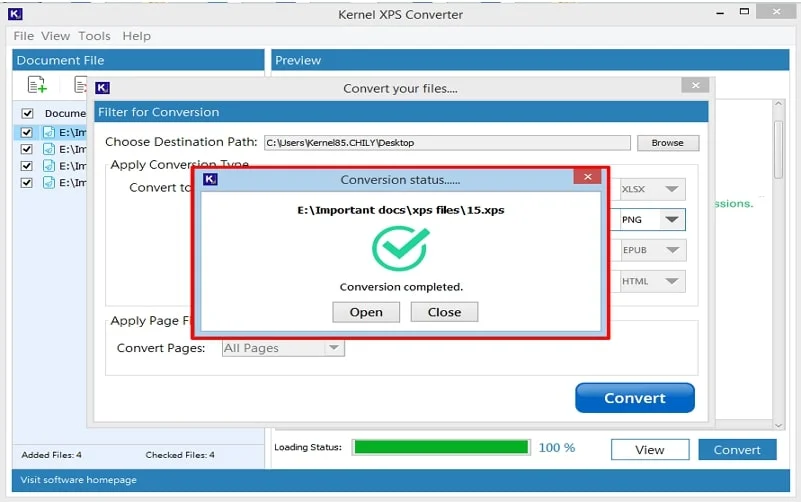Click the green checkmark completion icon
This screenshot has width=801, height=502.
tap(400, 248)
